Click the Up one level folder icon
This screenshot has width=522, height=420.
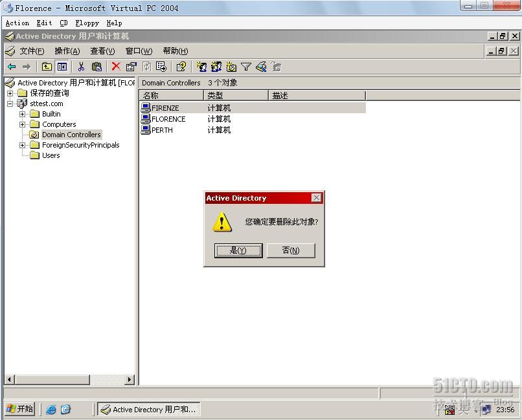[47, 67]
